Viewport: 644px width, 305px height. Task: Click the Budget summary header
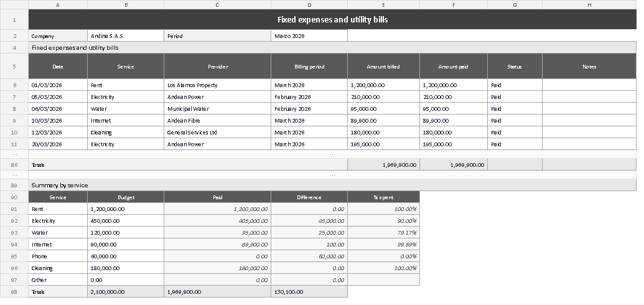point(126,197)
